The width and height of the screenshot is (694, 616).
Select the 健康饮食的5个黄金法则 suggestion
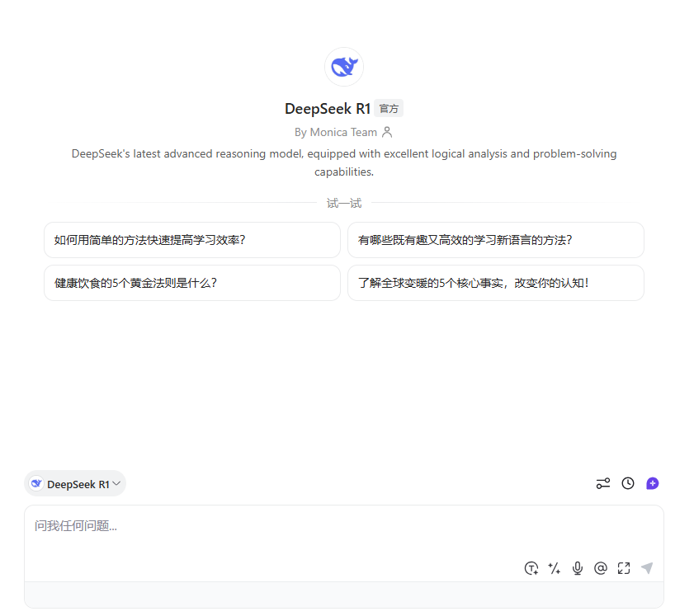point(192,283)
